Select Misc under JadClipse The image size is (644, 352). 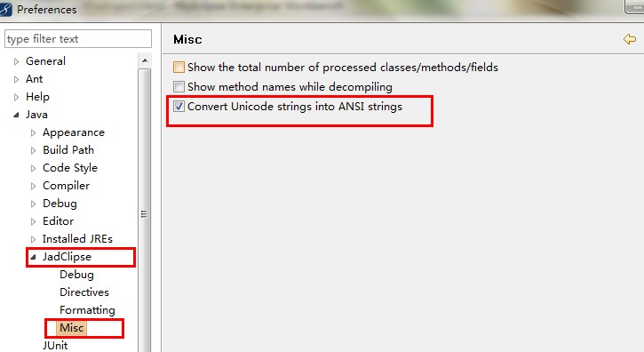point(71,328)
